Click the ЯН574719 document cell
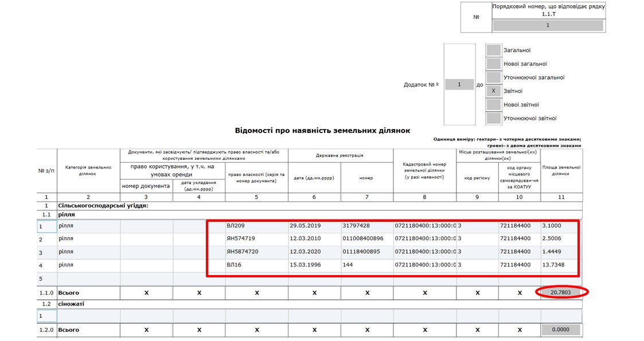This screenshot has height=341, width=644. click(x=256, y=238)
